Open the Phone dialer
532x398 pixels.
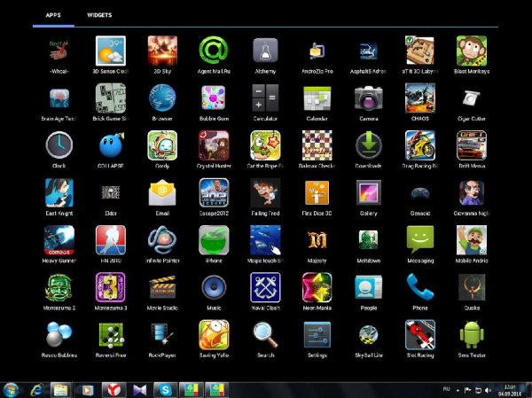[x=420, y=287]
